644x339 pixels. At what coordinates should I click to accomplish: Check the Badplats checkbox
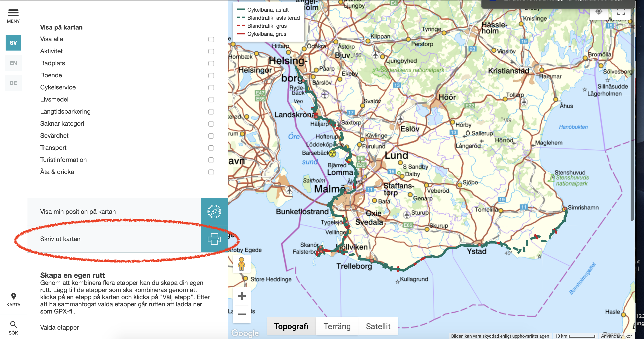point(211,64)
